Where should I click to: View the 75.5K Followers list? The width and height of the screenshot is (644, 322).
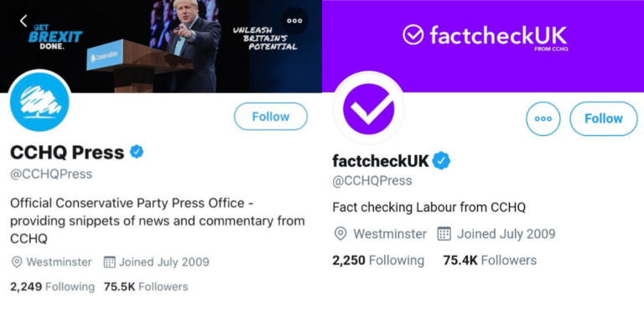click(146, 286)
